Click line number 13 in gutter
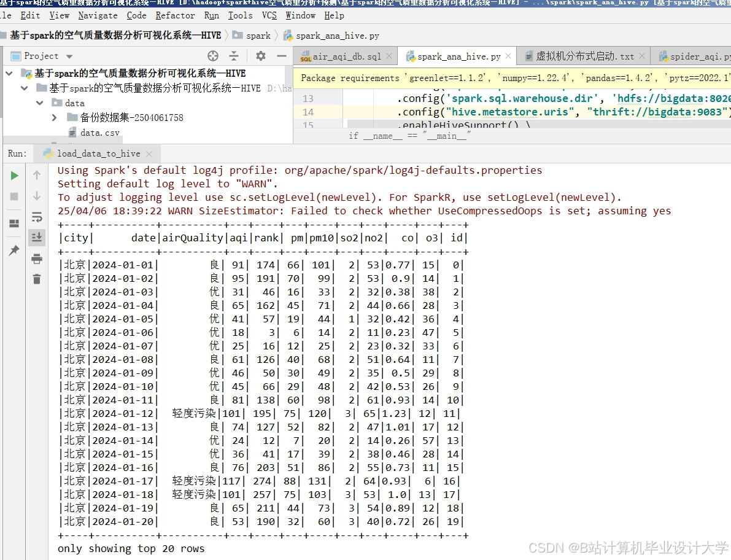The width and height of the screenshot is (731, 560). pos(308,99)
